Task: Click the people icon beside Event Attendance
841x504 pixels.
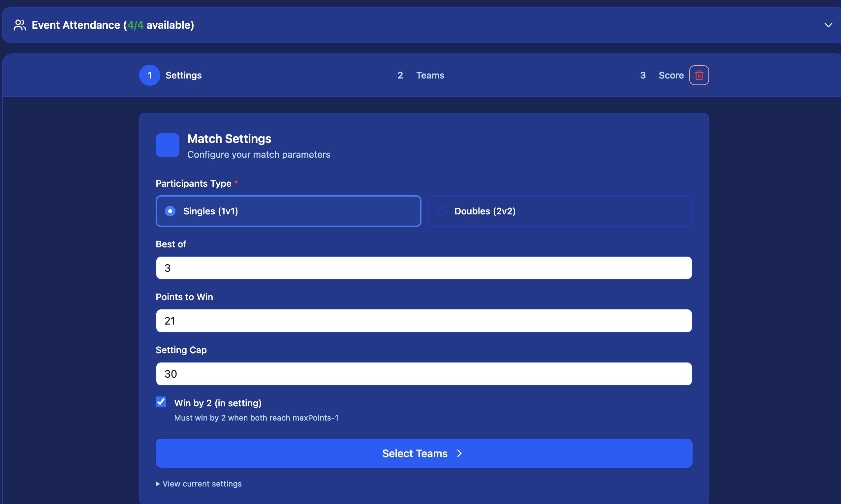Action: point(20,25)
